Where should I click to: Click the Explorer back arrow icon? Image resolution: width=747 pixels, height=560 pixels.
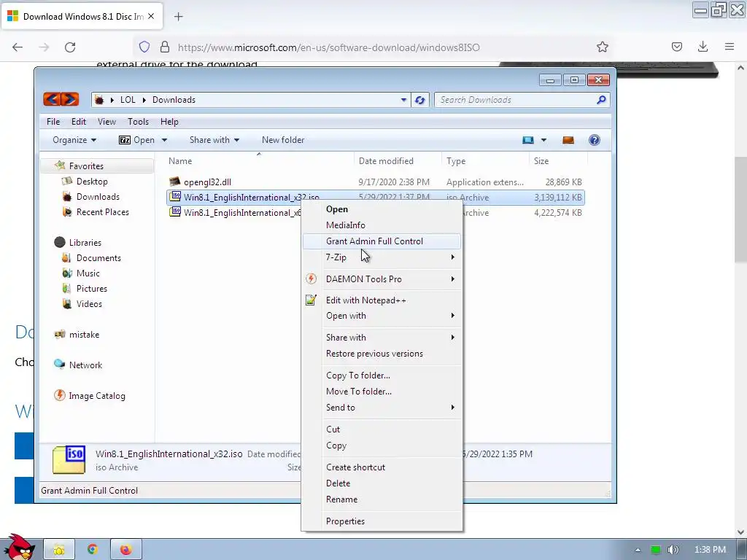[52, 99]
